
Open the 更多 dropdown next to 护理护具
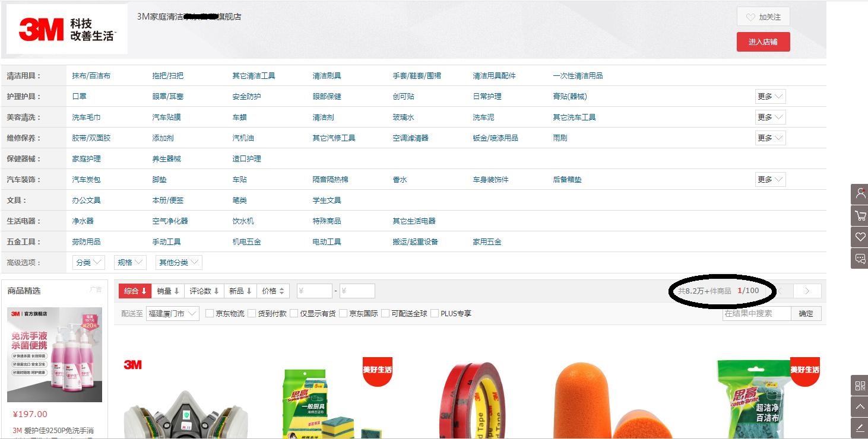[x=769, y=96]
